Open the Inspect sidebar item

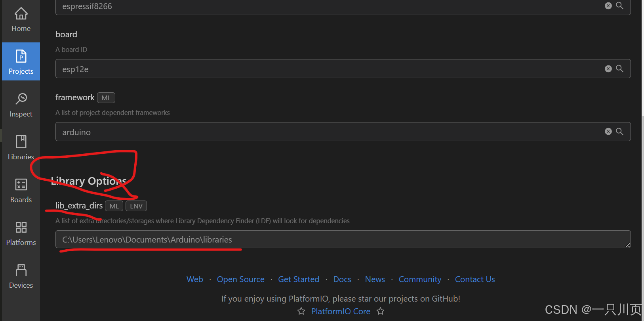[21, 105]
